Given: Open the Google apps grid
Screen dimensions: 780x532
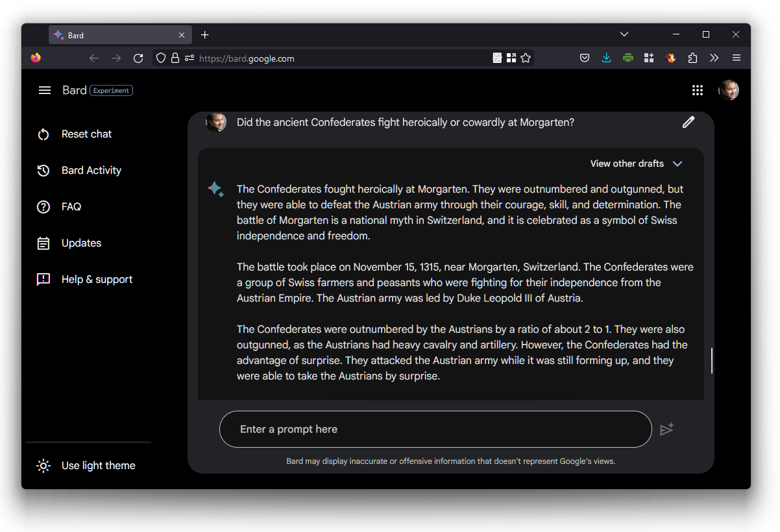Looking at the screenshot, I should (698, 90).
